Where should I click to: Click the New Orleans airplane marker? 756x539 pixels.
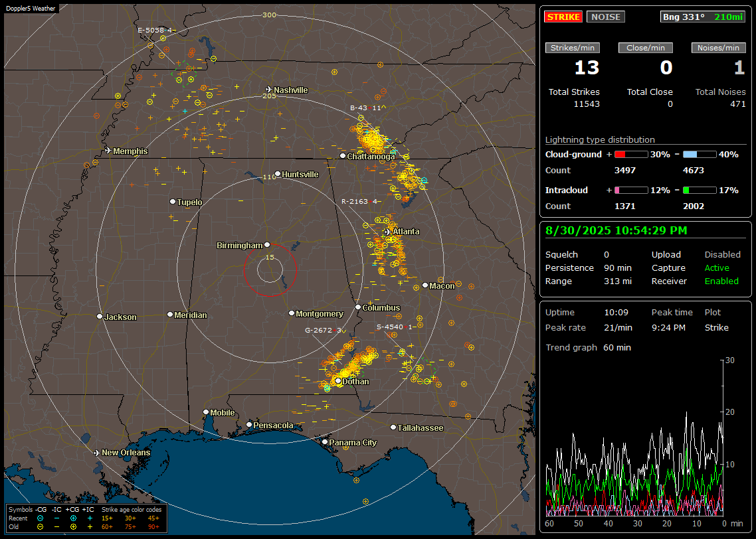(x=97, y=453)
